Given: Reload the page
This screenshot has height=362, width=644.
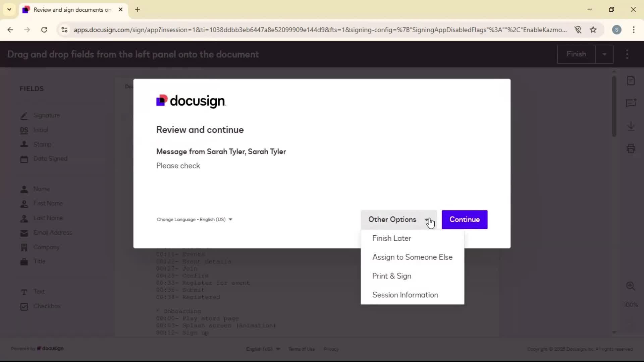Looking at the screenshot, I should coord(44,30).
